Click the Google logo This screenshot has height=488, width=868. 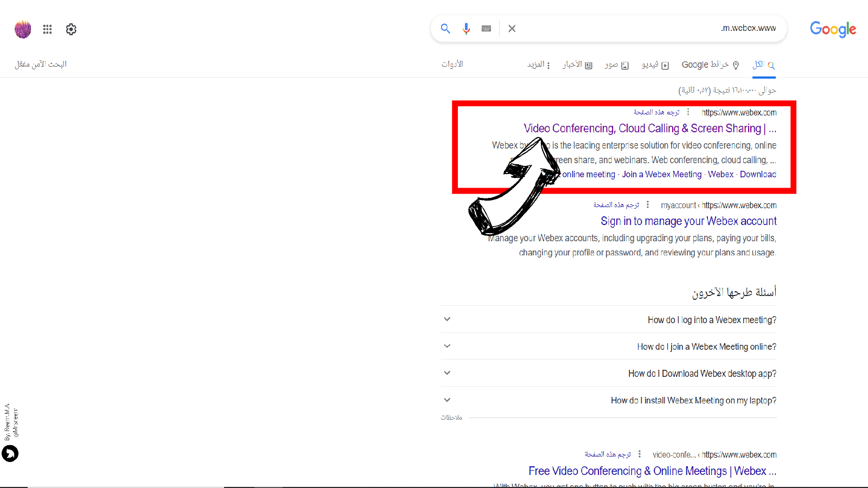coord(833,29)
